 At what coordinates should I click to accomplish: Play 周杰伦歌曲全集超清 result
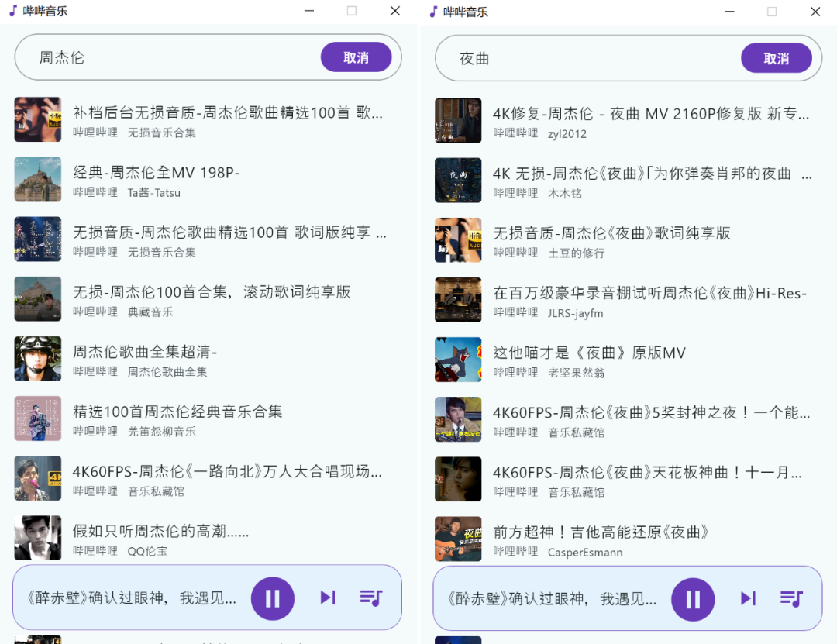pyautogui.click(x=145, y=352)
